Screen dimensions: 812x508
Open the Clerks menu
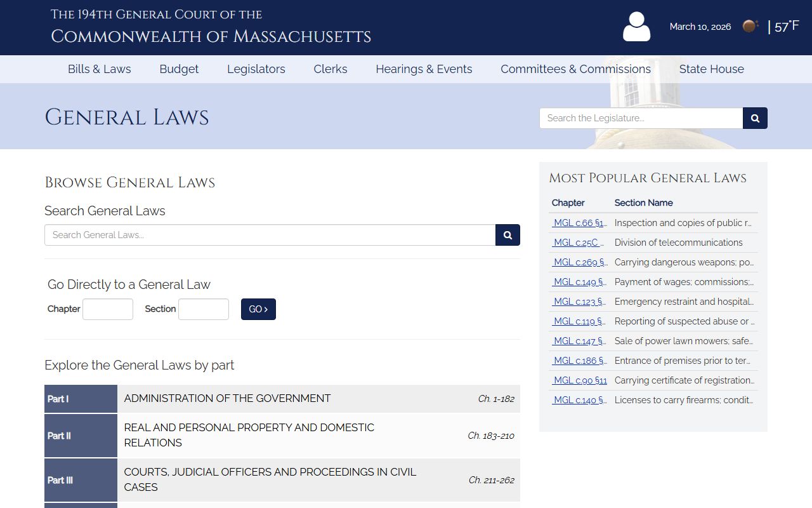(331, 69)
